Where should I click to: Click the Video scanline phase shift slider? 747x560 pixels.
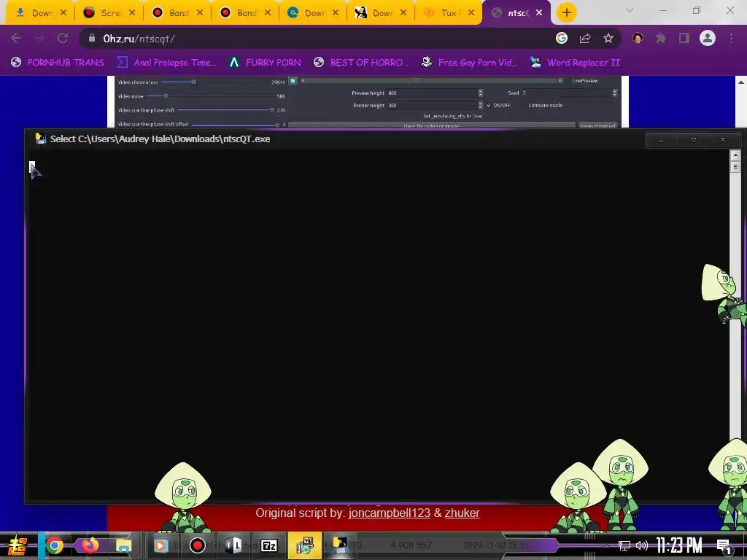(225, 110)
